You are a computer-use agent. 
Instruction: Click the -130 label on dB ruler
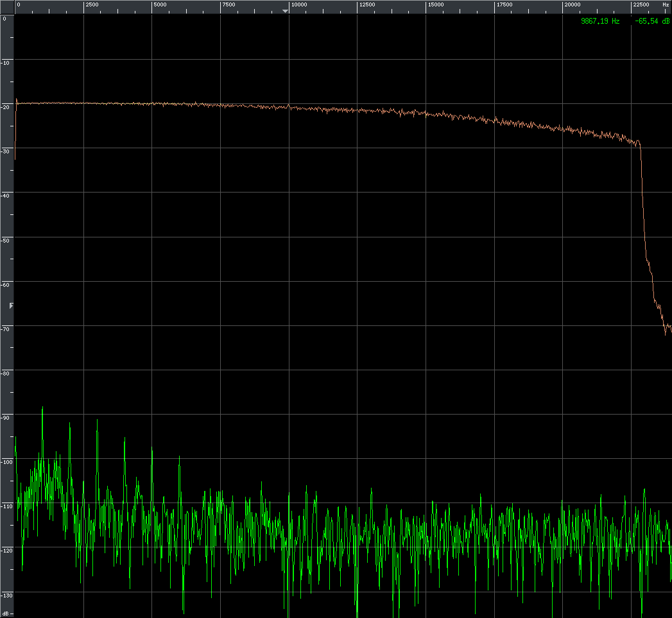click(x=7, y=596)
